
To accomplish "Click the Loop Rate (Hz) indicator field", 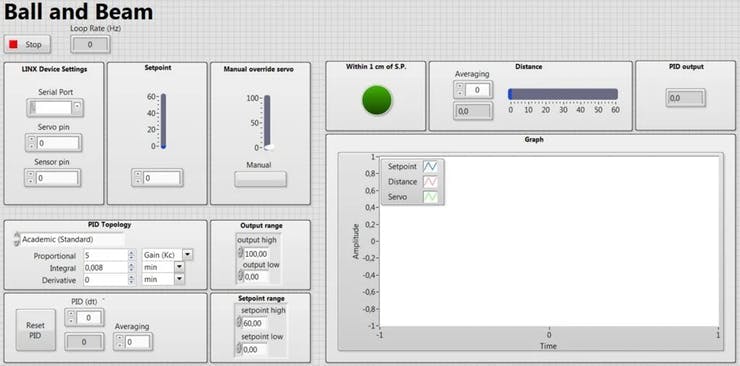I will [90, 44].
